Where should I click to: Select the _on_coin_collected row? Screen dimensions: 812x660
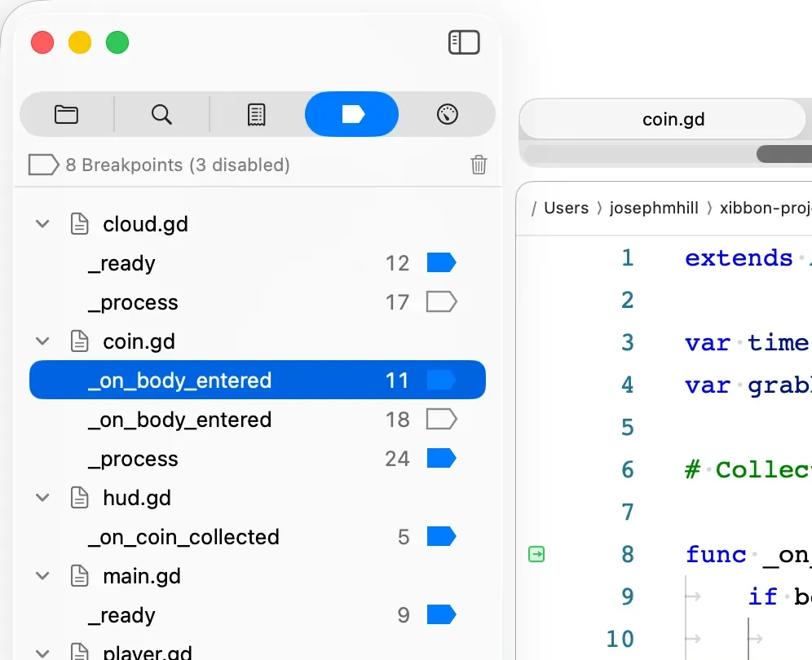pos(258,537)
